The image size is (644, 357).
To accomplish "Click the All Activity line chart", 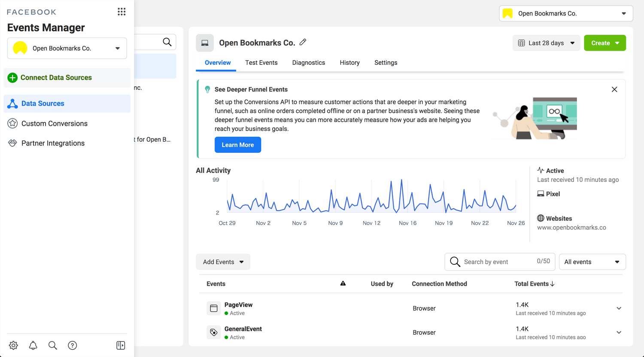I will [371, 197].
